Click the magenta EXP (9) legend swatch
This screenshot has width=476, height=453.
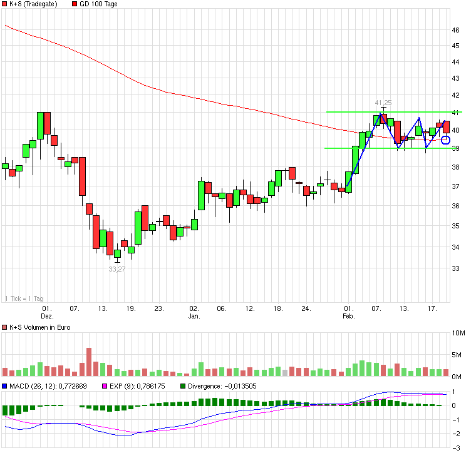point(105,386)
